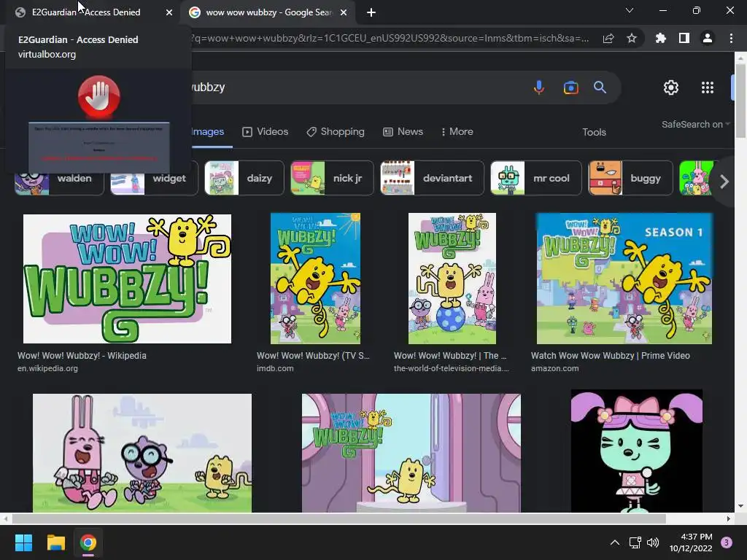The image size is (747, 560).
Task: Close the wow wow wubbzy Google Search tab
Action: point(344,12)
